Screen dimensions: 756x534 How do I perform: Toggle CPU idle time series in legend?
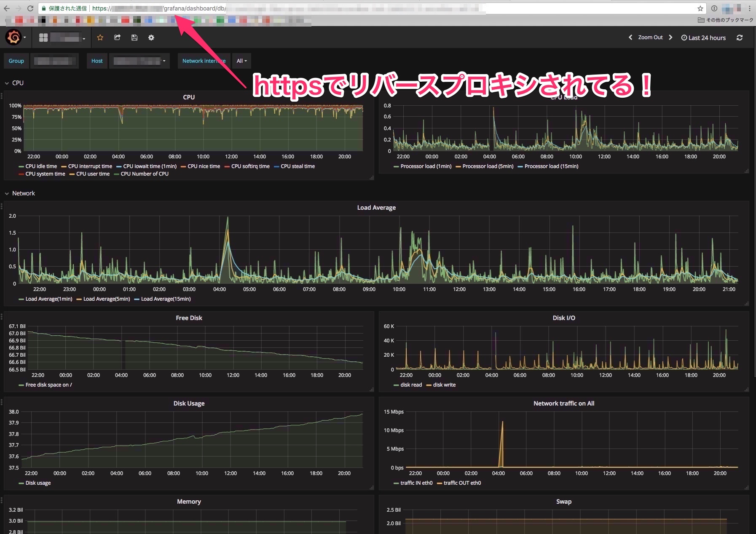pos(41,166)
